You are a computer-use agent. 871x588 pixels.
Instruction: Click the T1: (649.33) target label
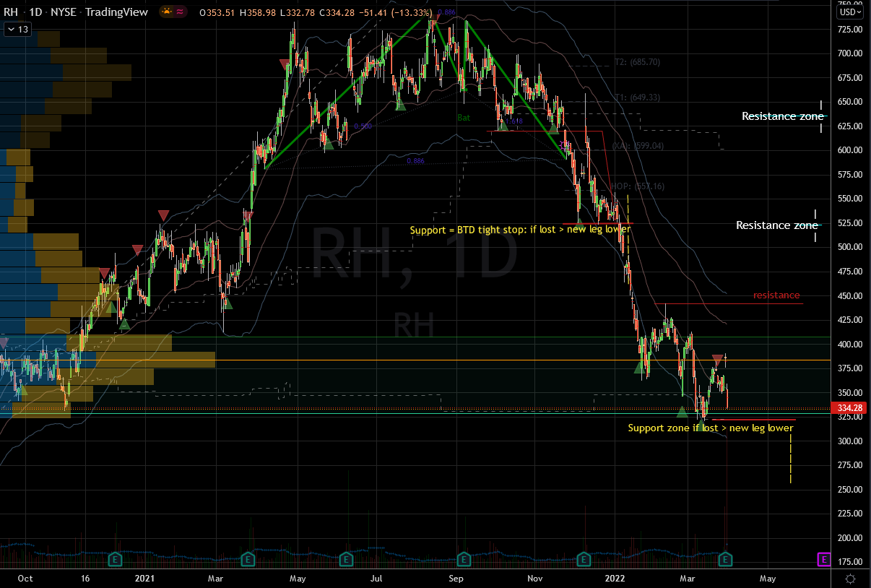point(637,98)
